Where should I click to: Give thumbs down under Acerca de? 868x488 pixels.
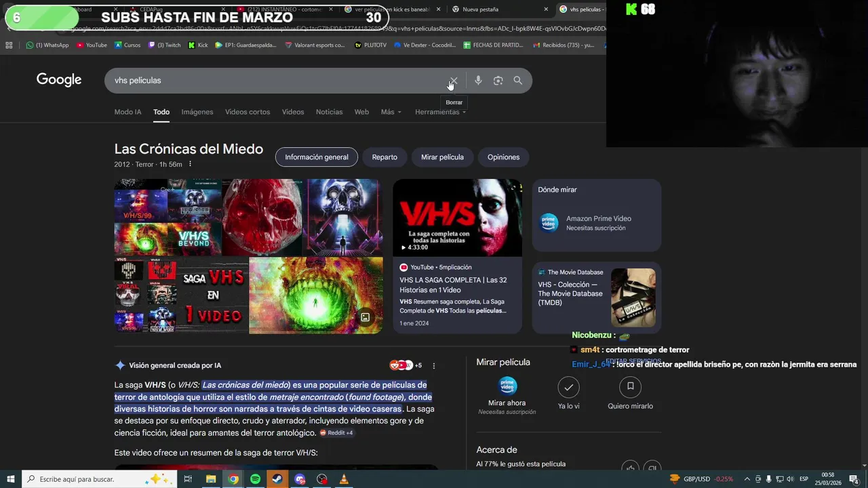(x=652, y=468)
